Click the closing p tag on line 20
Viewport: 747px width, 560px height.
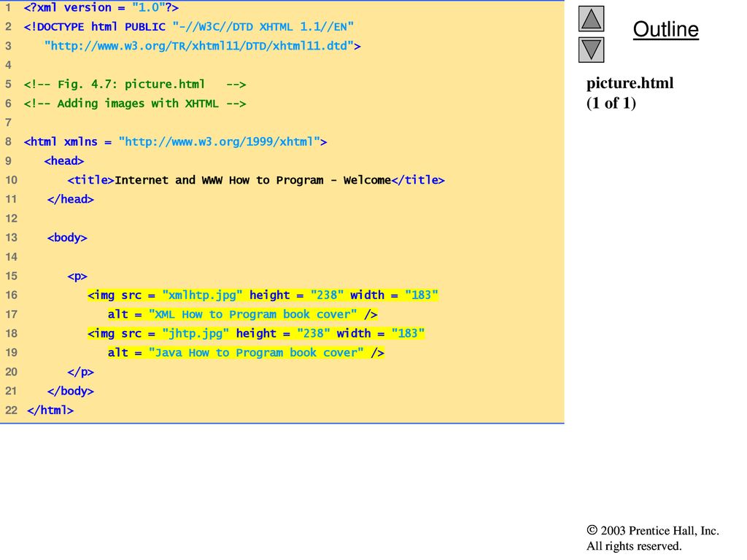click(x=80, y=372)
